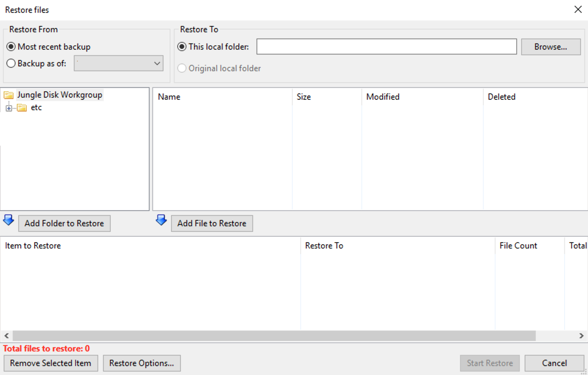Select the Backup as of radio button
588x375 pixels.
pos(11,63)
